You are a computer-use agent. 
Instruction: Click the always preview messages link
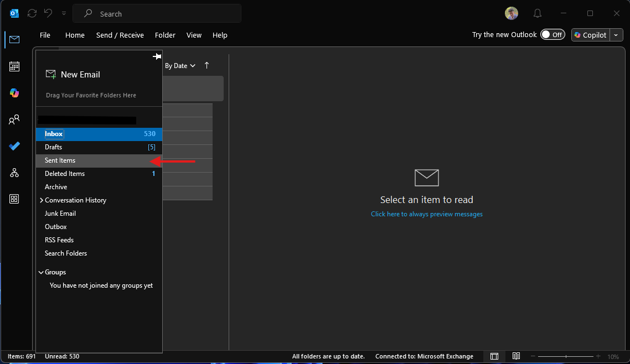426,214
